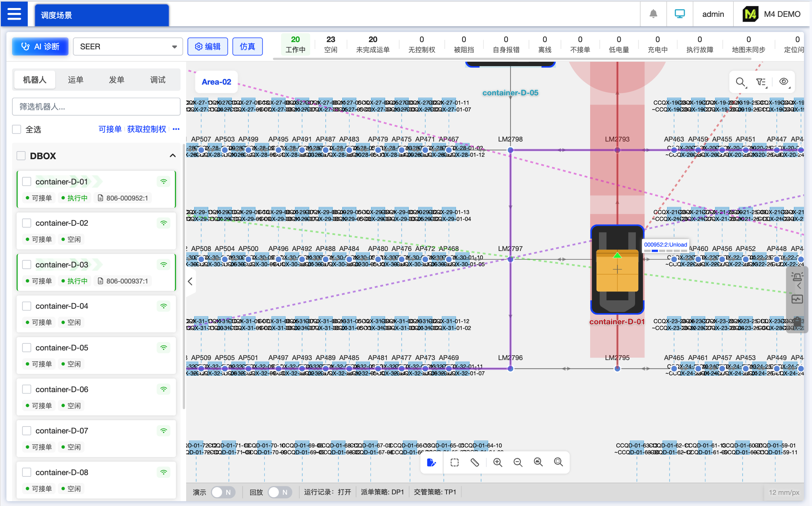
Task: Activate the dashed box selection tool
Action: 455,463
